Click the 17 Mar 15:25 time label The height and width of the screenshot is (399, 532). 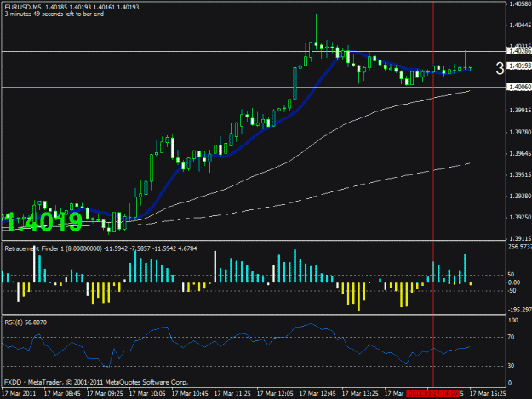pyautogui.click(x=488, y=394)
